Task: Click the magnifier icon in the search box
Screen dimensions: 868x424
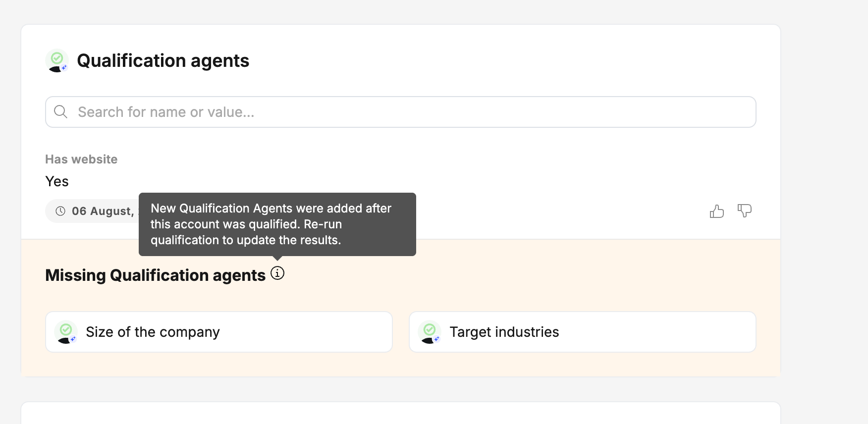Action: point(61,112)
